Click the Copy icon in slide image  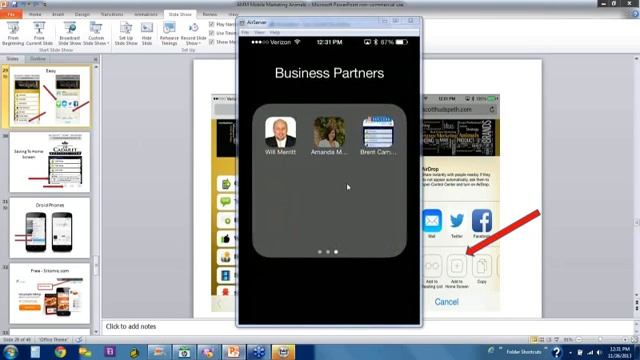482,266
